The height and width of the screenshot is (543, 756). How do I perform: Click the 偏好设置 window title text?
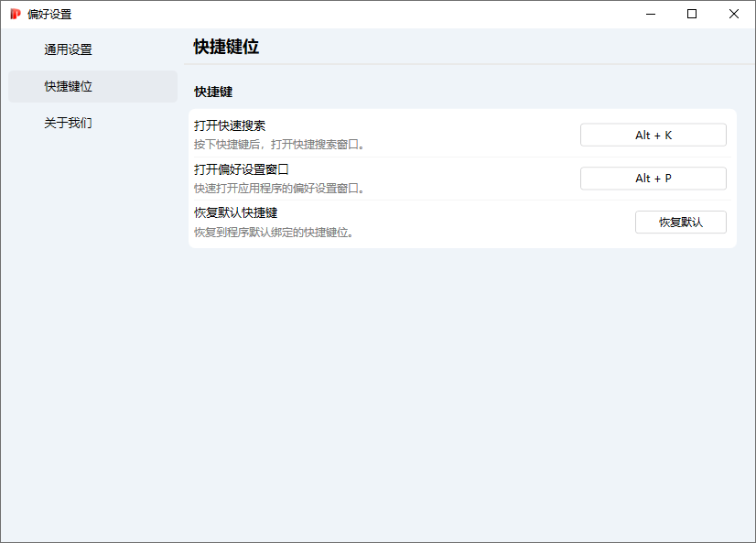coord(49,15)
